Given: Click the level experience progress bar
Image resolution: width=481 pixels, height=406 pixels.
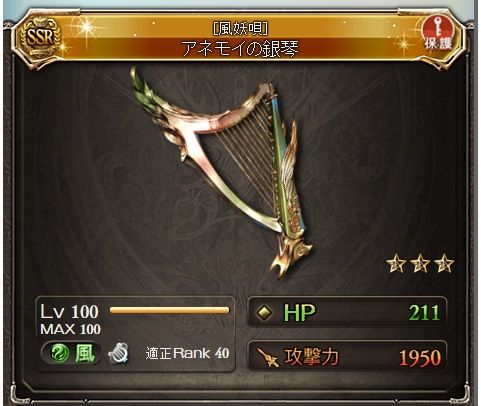Looking at the screenshot, I should point(169,311).
